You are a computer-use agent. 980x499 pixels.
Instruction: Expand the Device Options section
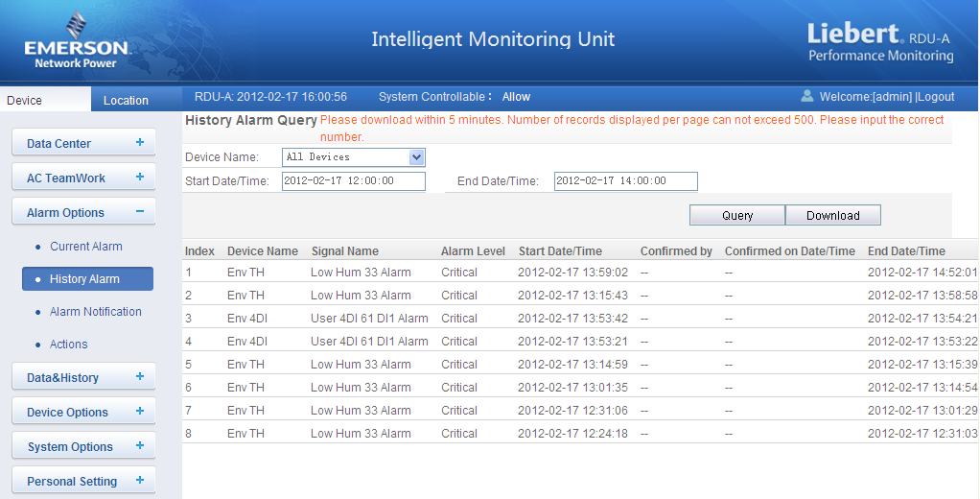140,412
